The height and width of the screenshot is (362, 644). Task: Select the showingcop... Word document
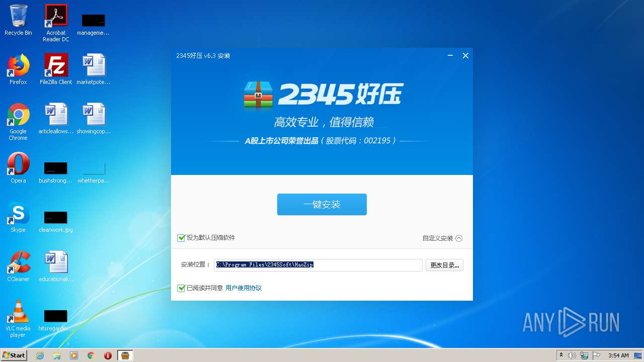point(94,119)
